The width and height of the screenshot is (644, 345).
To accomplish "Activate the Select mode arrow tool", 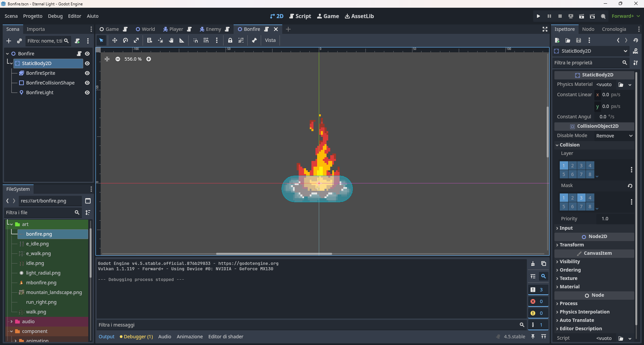I will tap(101, 40).
